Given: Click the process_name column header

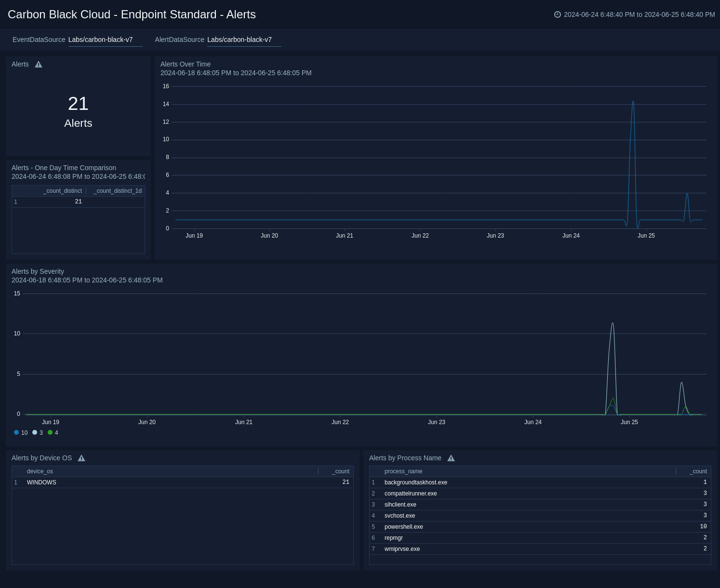Looking at the screenshot, I should click(403, 471).
